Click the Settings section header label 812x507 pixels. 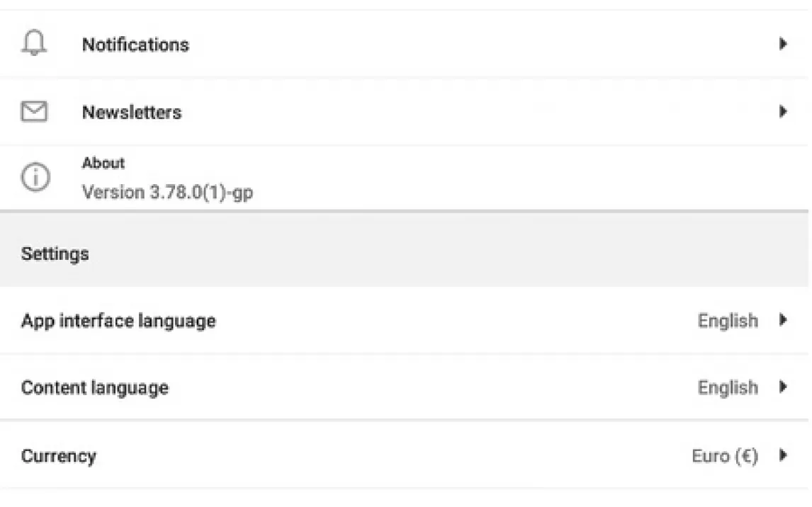click(55, 253)
